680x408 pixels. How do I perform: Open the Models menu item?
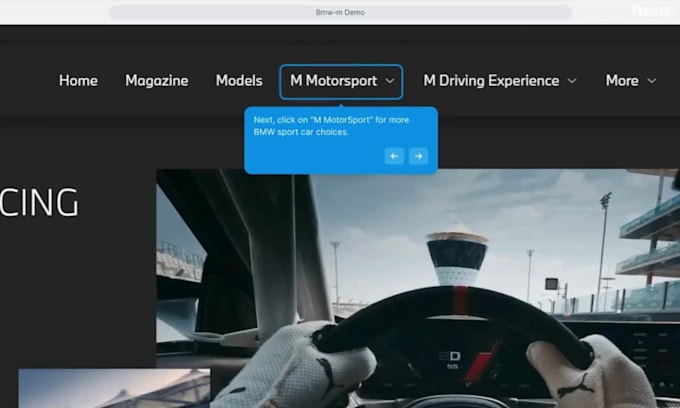(x=239, y=81)
